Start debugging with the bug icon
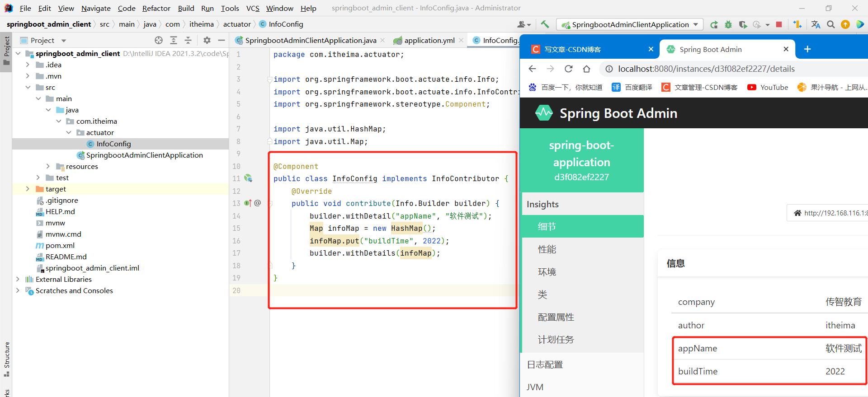The width and height of the screenshot is (868, 397). tap(728, 24)
